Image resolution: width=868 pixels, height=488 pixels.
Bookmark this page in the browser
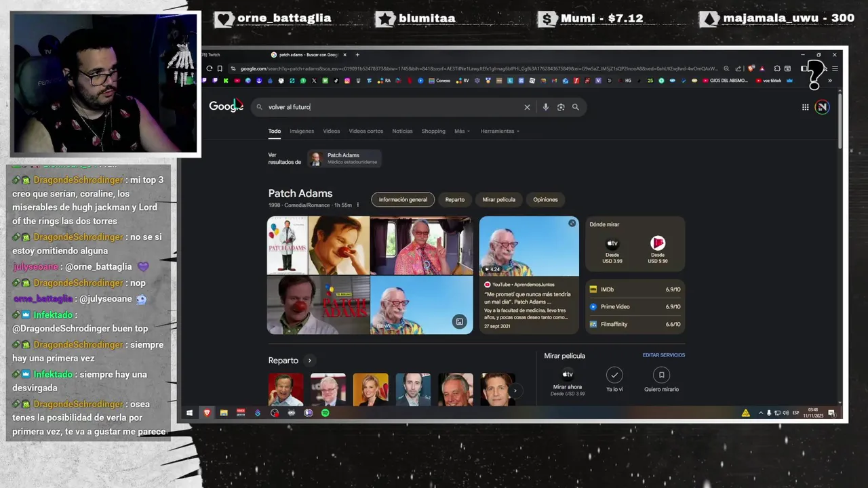[x=220, y=68]
